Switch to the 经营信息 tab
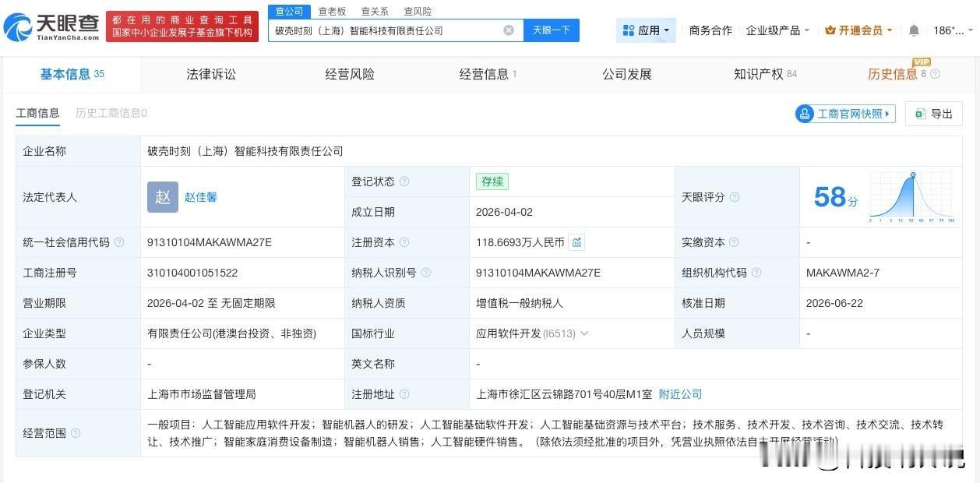Screen dimensions: 980x483 [x=488, y=74]
